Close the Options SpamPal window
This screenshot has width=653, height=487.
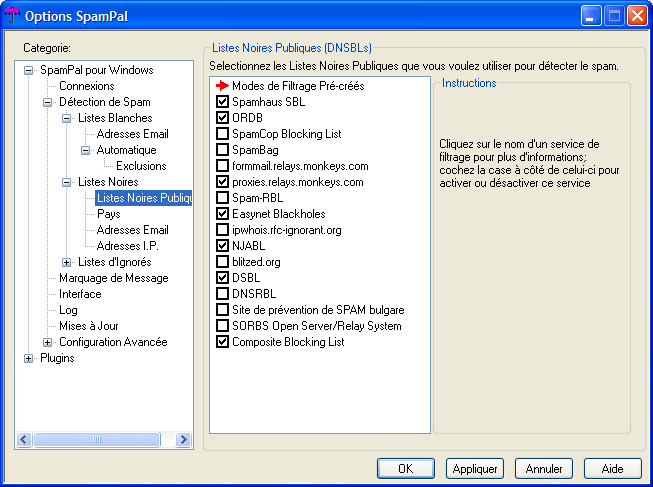[638, 16]
